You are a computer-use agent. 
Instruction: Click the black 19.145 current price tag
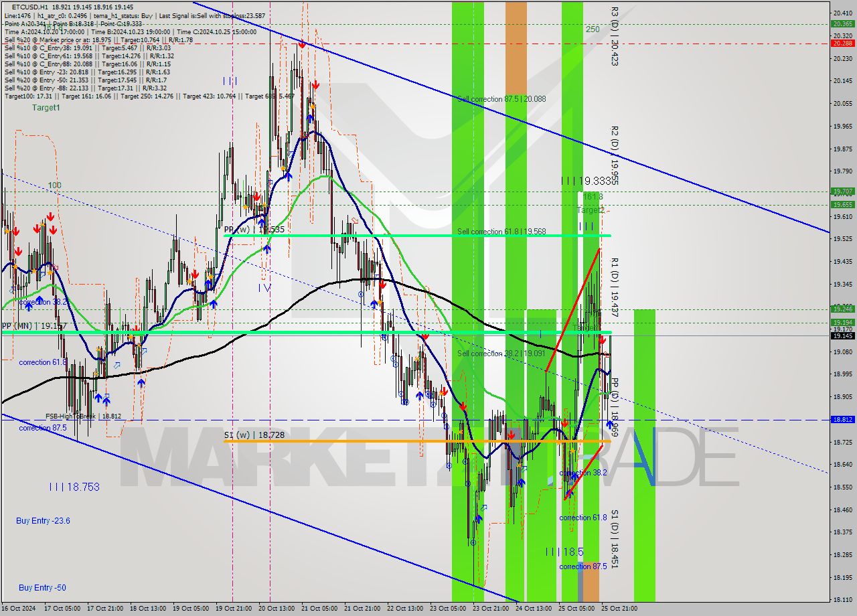[x=842, y=335]
